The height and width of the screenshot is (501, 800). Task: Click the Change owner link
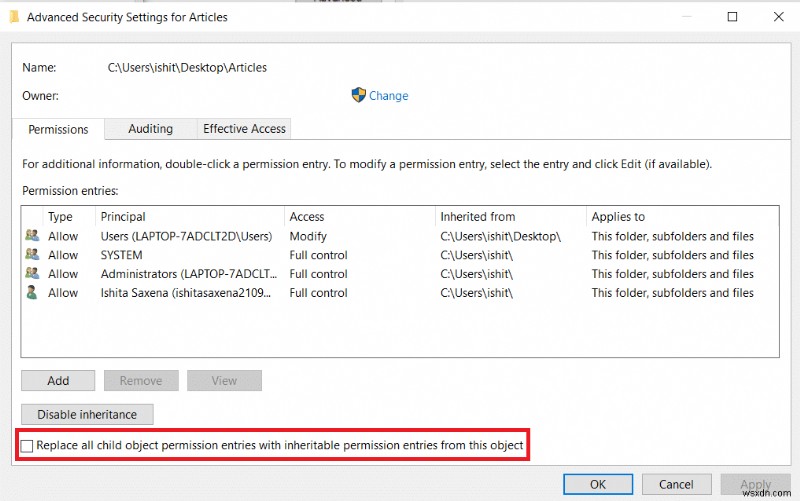388,96
